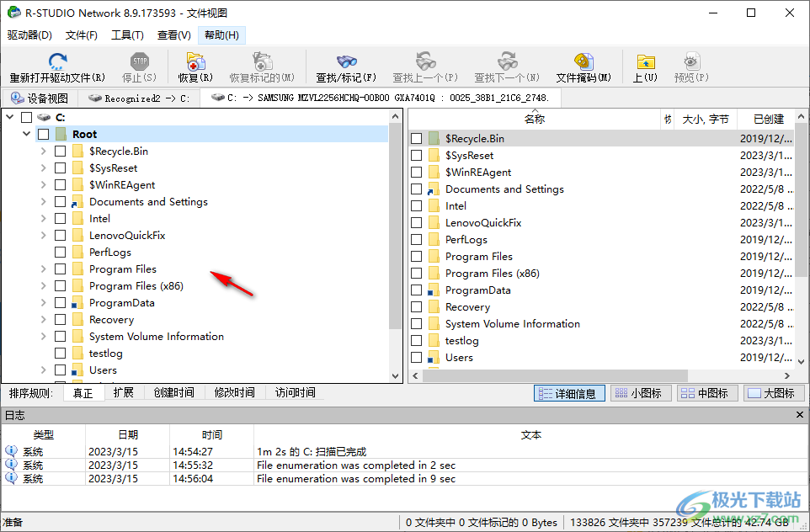Expand ProgramData in the tree

pos(44,303)
